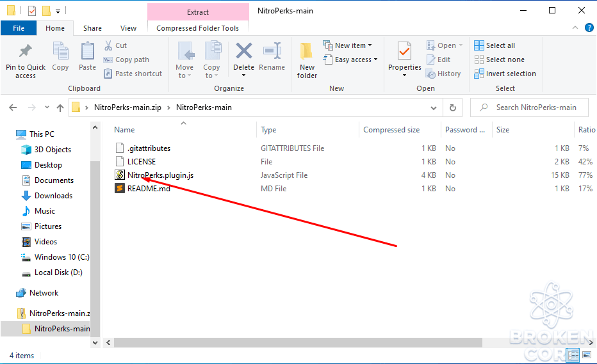597x364 pixels.
Task: Open Network in navigation pane
Action: click(x=44, y=293)
